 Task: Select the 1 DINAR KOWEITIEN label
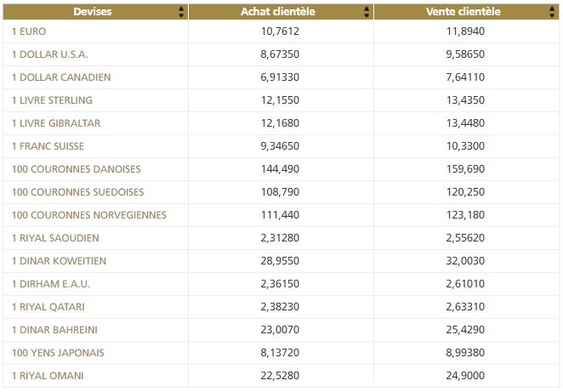pyautogui.click(x=59, y=261)
